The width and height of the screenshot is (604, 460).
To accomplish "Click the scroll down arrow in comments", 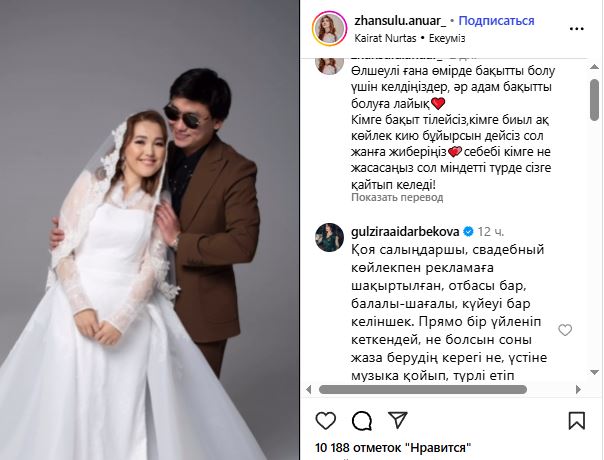I will pyautogui.click(x=594, y=373).
